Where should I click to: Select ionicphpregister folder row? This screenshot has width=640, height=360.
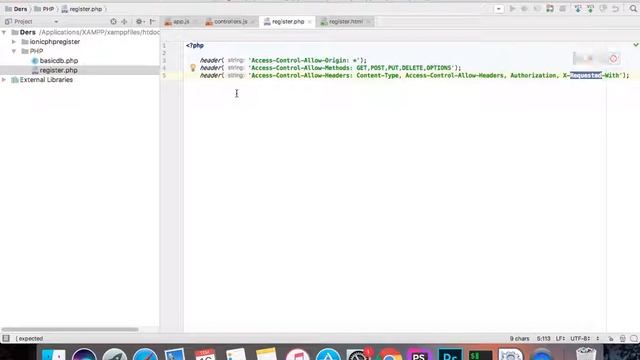click(80, 42)
